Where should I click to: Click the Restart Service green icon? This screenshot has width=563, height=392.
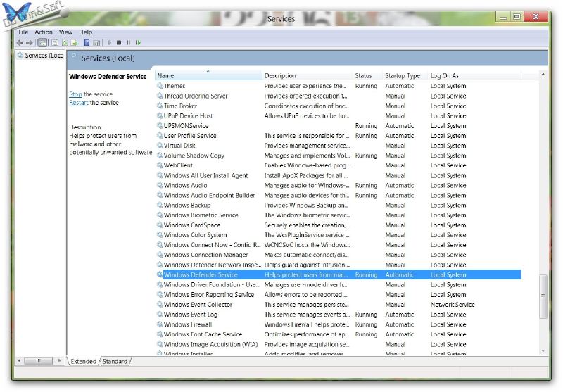138,43
